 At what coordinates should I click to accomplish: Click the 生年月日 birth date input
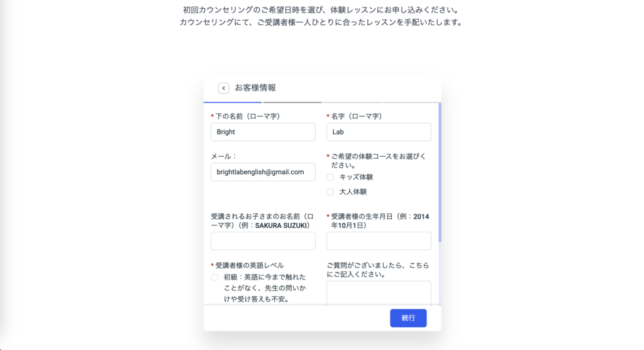point(379,241)
